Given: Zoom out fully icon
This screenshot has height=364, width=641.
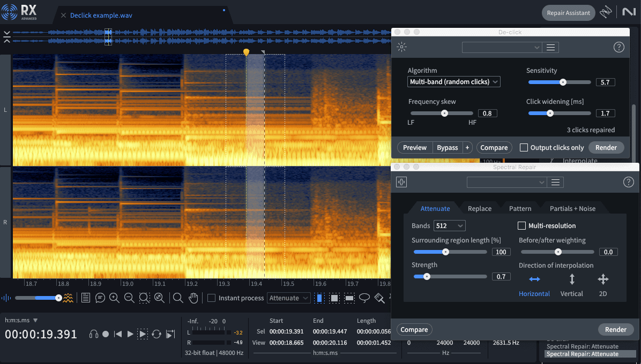Looking at the screenshot, I should [159, 298].
